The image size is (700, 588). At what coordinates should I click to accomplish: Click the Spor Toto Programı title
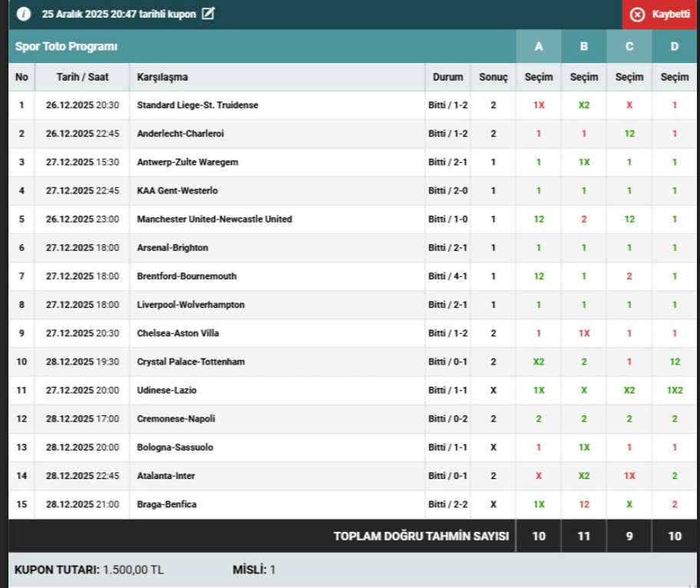tap(67, 47)
